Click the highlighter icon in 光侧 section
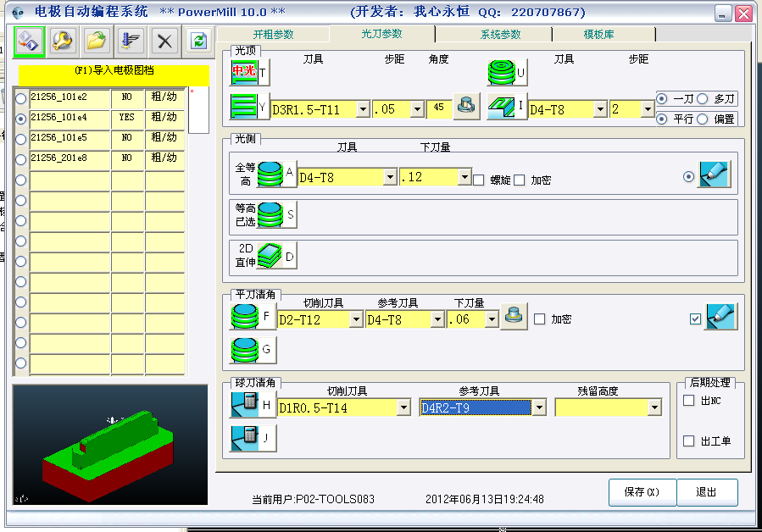Screen dimensions: 762x532 [715, 174]
